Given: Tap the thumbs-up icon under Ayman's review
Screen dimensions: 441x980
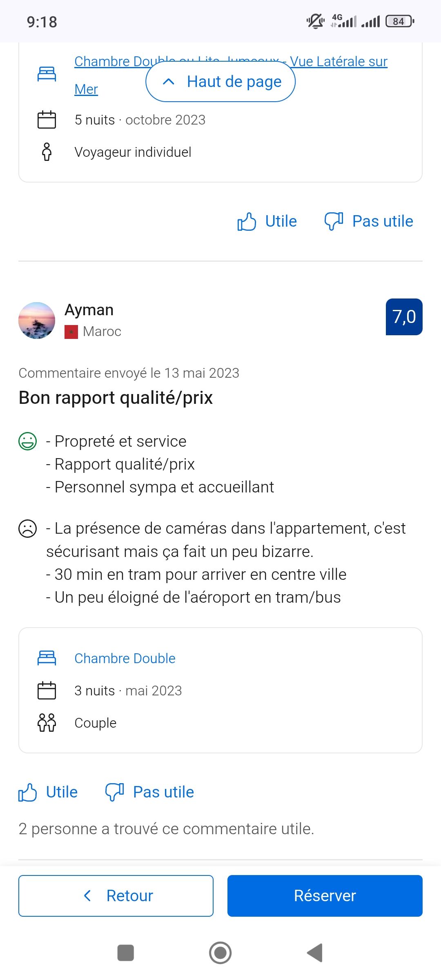Looking at the screenshot, I should (x=28, y=792).
